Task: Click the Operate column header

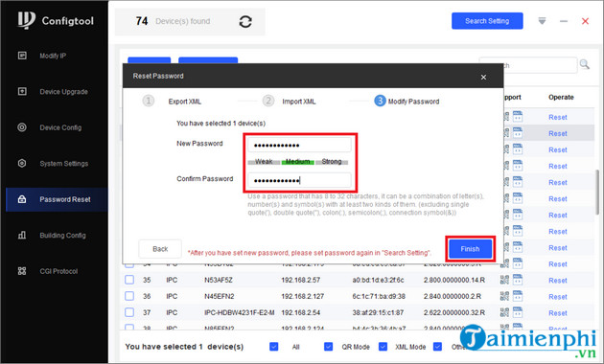Action: click(561, 98)
